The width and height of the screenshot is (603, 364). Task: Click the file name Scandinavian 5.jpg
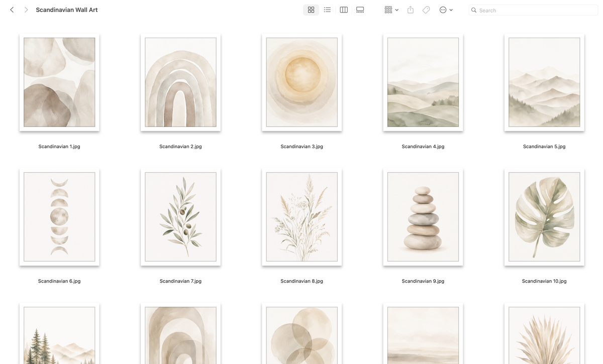tap(544, 147)
